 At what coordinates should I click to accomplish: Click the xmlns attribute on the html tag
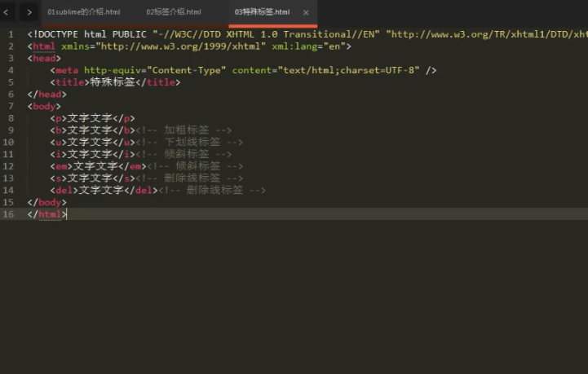(x=163, y=46)
